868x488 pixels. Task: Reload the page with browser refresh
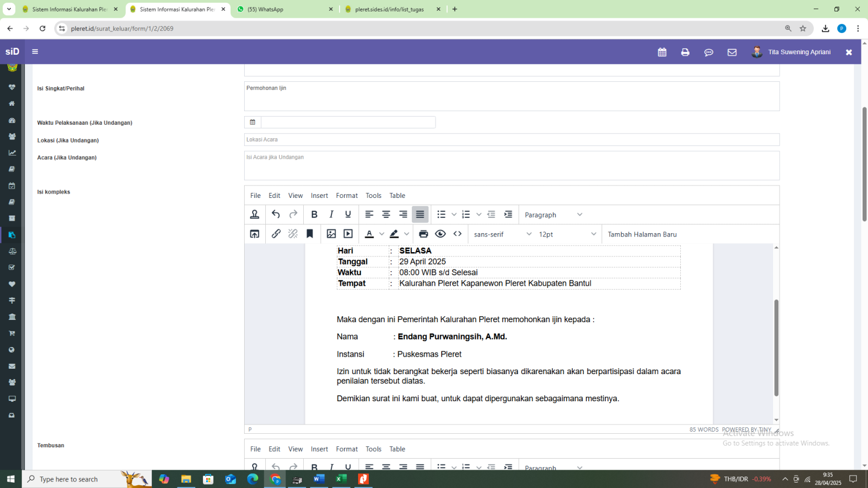[x=42, y=28]
